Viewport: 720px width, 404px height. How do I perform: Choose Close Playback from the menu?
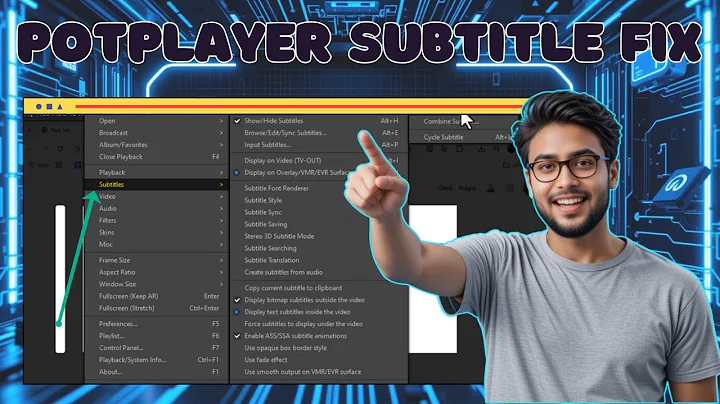[x=157, y=157]
